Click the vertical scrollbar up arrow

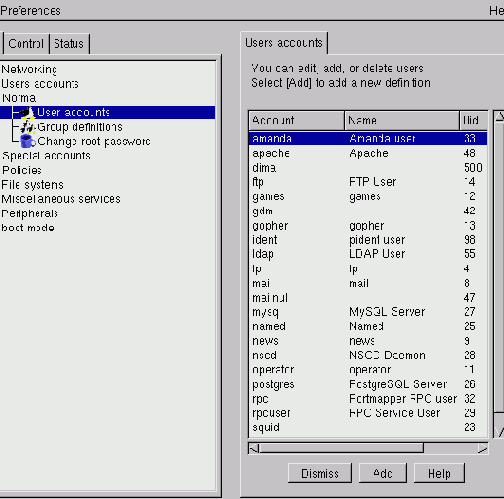(x=499, y=117)
